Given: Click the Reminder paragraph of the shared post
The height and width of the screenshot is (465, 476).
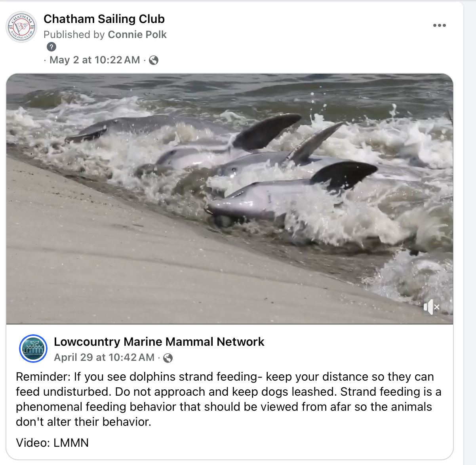Looking at the screenshot, I should pyautogui.click(x=228, y=399).
